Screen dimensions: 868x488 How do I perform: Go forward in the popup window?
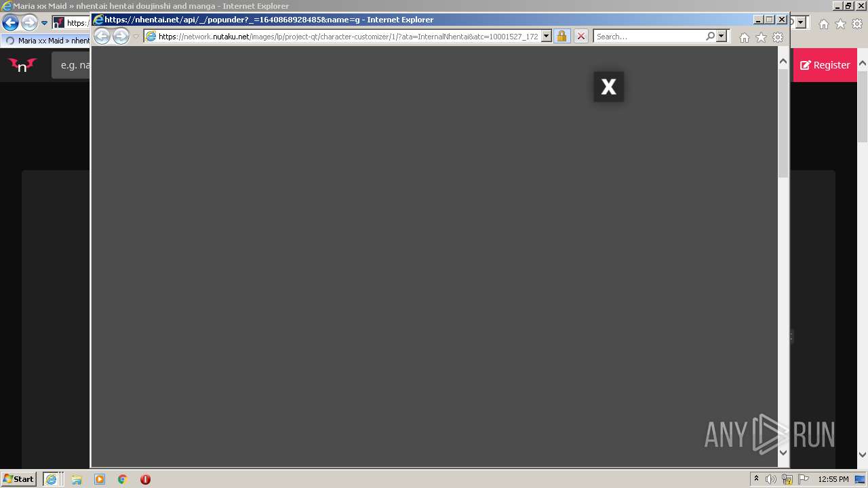point(121,36)
